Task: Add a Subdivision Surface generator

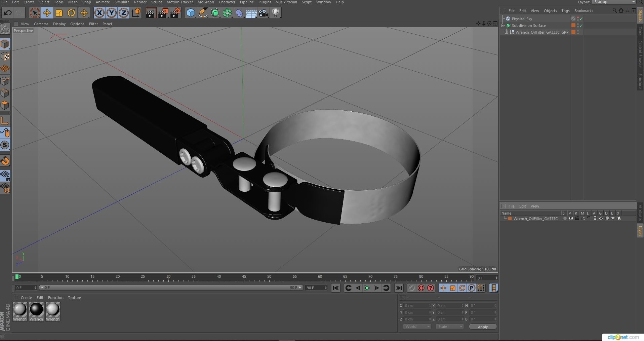Action: 215,13
